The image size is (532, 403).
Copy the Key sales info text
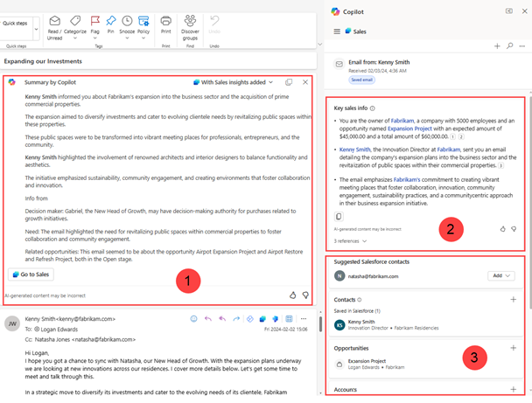[x=339, y=216]
